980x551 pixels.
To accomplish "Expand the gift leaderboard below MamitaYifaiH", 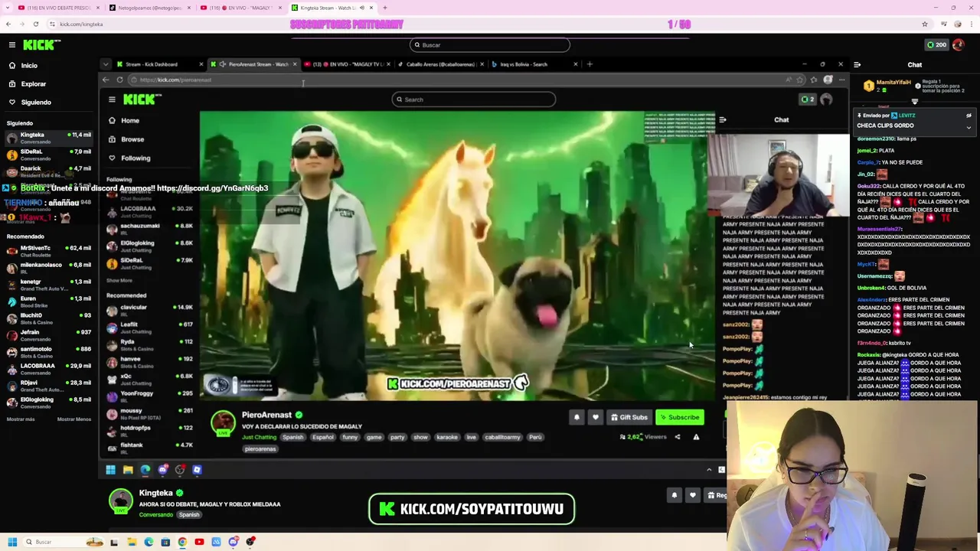I will coord(915,101).
